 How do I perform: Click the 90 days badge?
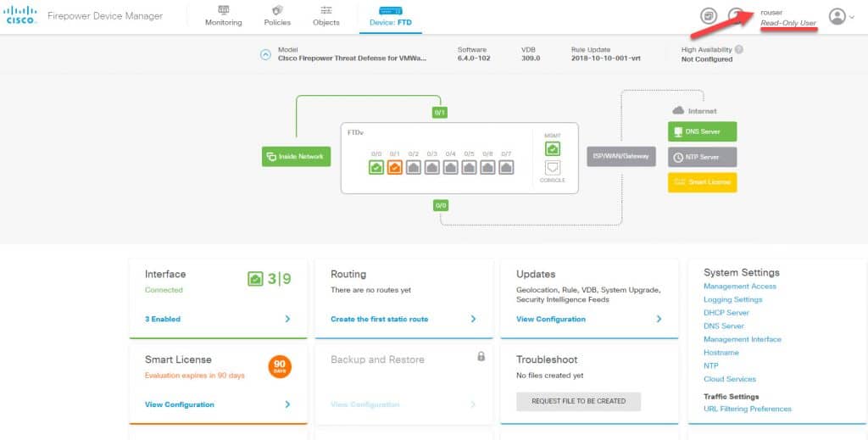point(280,366)
